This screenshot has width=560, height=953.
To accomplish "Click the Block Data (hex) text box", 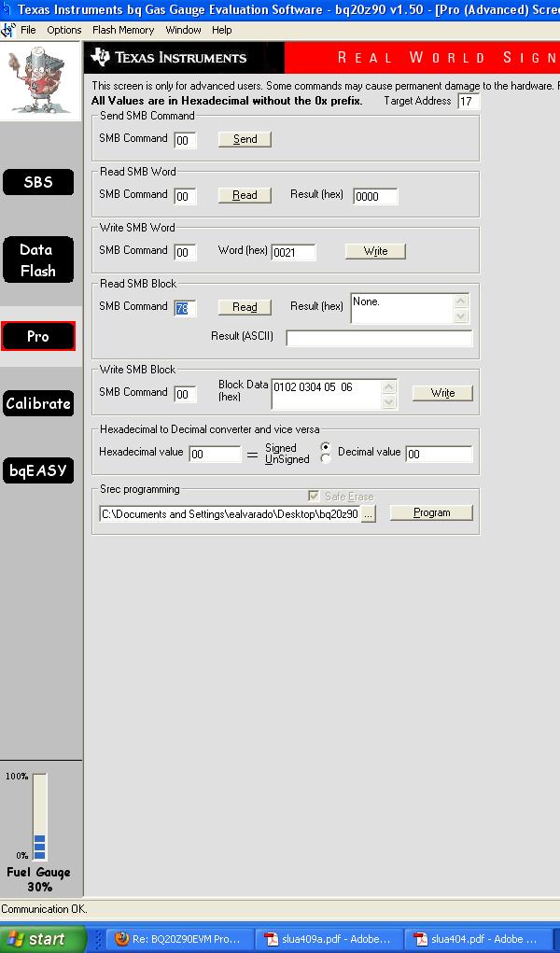I will point(327,395).
